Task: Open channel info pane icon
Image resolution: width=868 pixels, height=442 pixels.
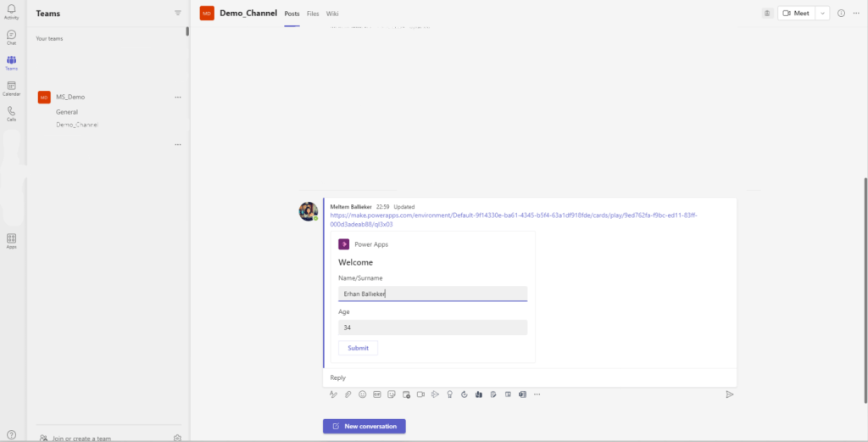Action: point(841,14)
